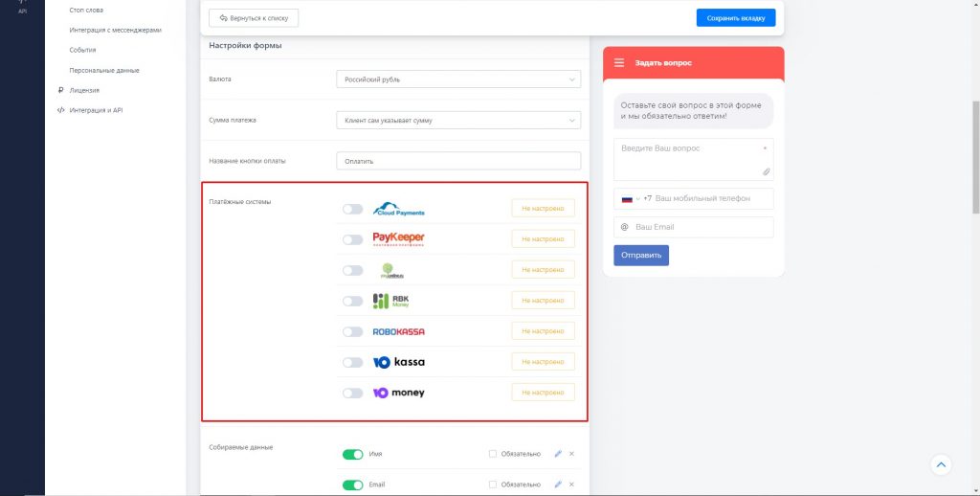Open the Валюта currency dropdown
Viewport: 980px width, 496px height.
click(458, 79)
